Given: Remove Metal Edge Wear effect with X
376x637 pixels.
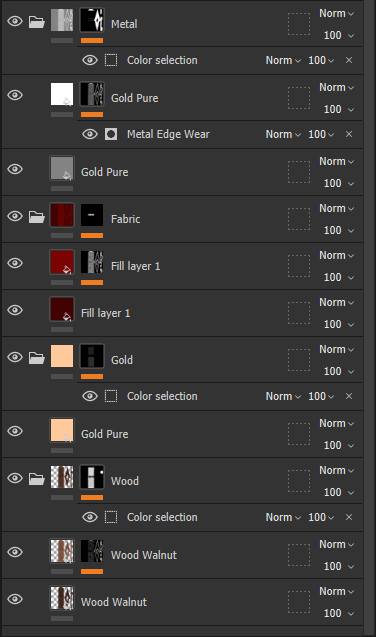Looking at the screenshot, I should coord(349,134).
